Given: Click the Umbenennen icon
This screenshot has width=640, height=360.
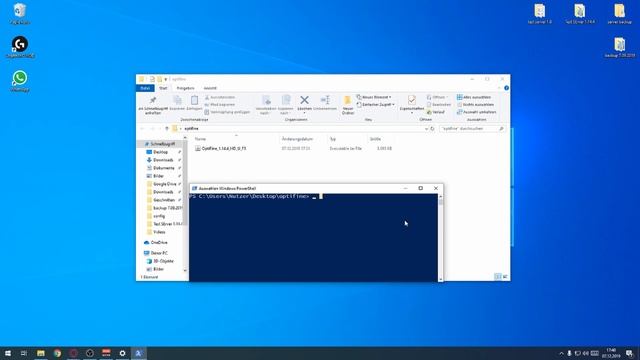Looking at the screenshot, I should 325,100.
